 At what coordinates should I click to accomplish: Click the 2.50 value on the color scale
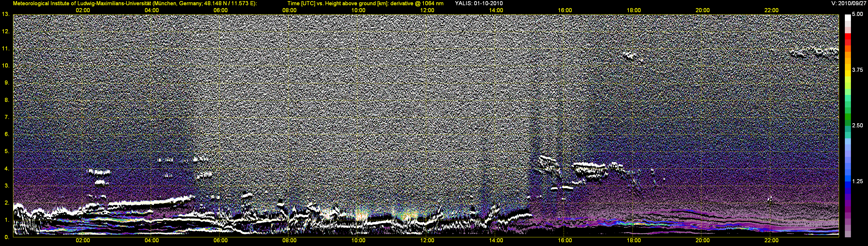[858, 125]
